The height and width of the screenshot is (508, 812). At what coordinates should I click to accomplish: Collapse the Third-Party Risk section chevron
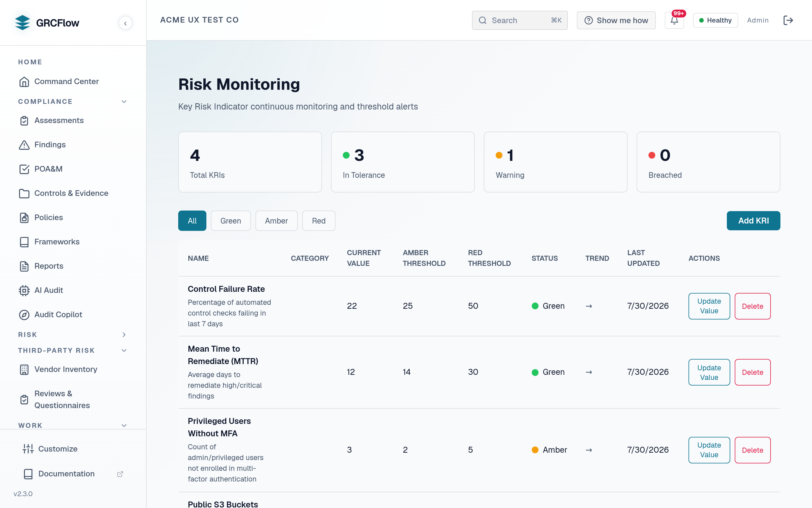point(124,351)
